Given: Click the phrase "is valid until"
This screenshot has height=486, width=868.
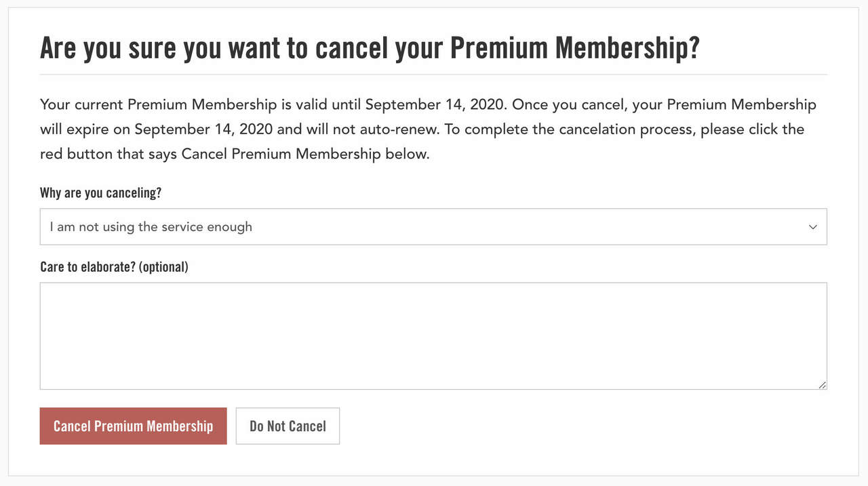Looking at the screenshot, I should point(321,104).
